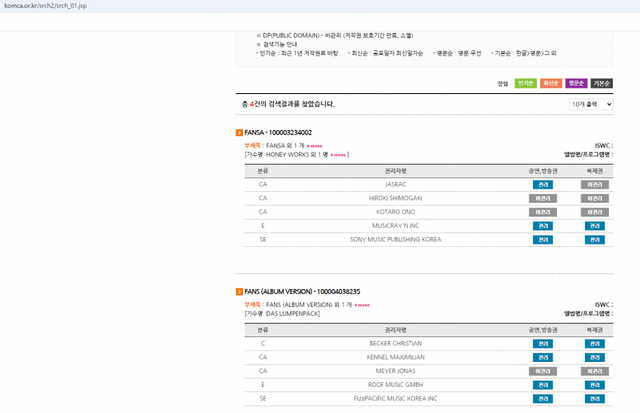640x413 pixels.
Task: Click orange arrow icon beside FANSA title
Action: click(238, 133)
